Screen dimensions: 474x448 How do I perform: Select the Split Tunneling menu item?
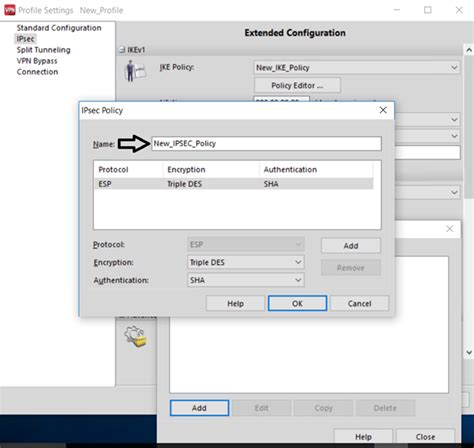(44, 50)
